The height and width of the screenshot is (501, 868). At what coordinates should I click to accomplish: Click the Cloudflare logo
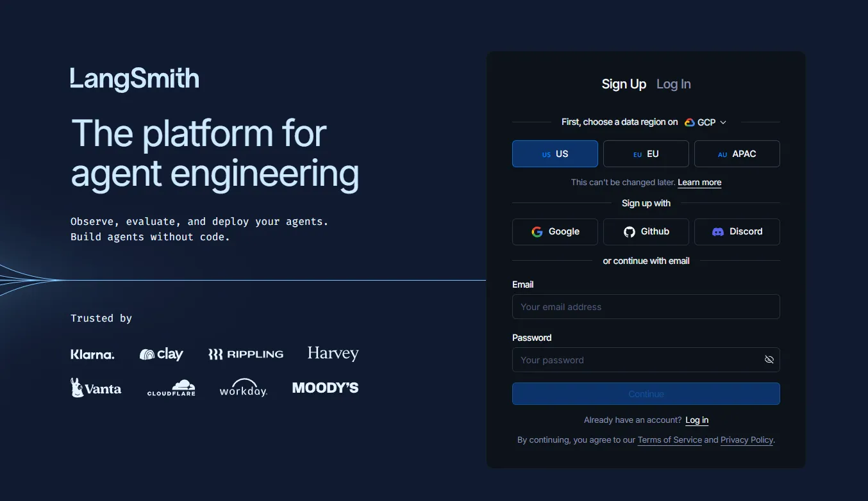click(171, 388)
